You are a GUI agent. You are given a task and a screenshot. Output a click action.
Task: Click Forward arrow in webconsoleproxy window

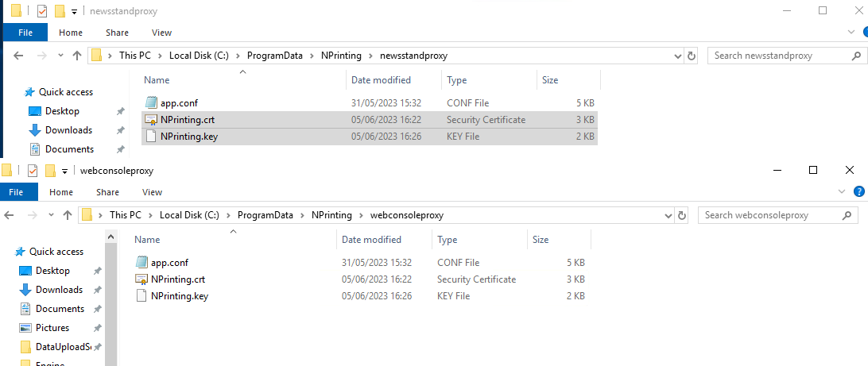point(32,215)
